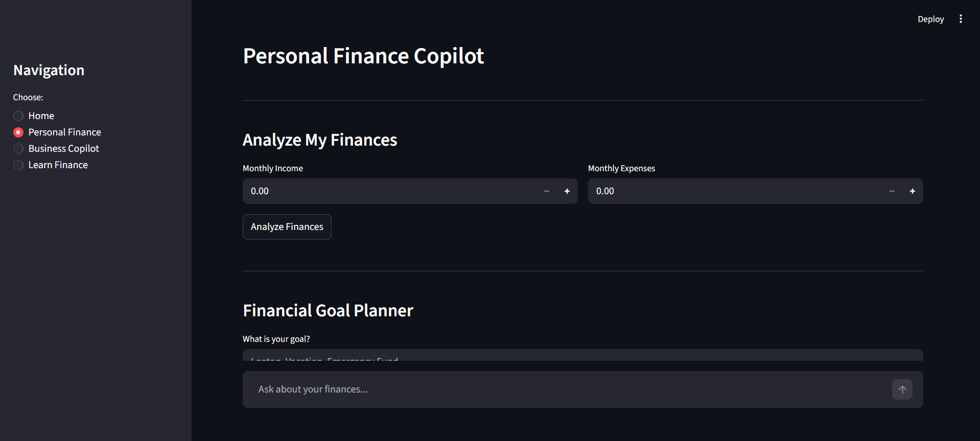This screenshot has height=441, width=980.
Task: Increase Monthly Expenses with plus icon
Action: click(913, 191)
